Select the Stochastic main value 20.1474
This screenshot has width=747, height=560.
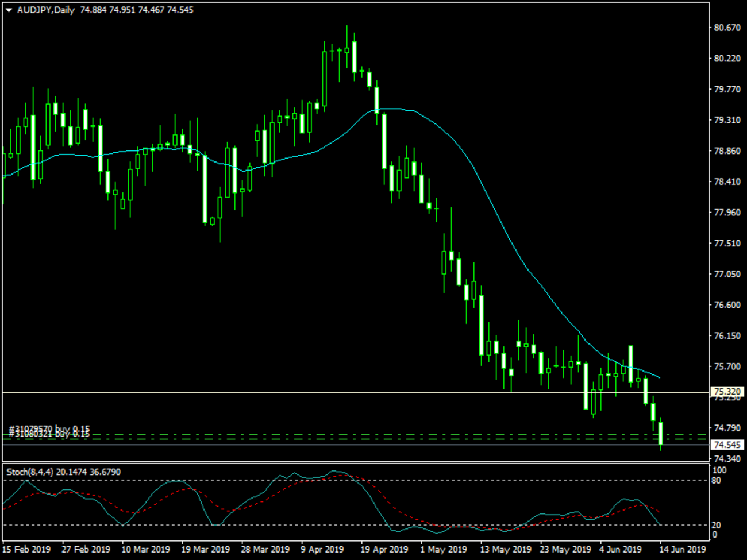[71, 472]
